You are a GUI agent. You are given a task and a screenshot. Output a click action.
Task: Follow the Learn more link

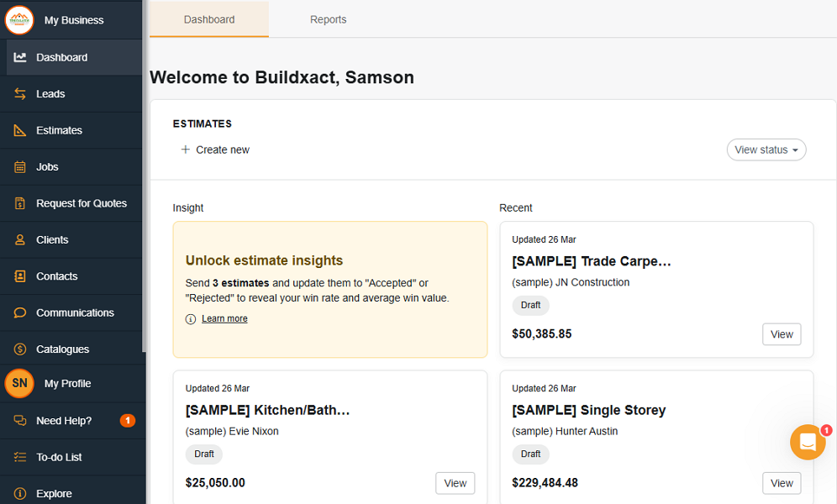224,318
